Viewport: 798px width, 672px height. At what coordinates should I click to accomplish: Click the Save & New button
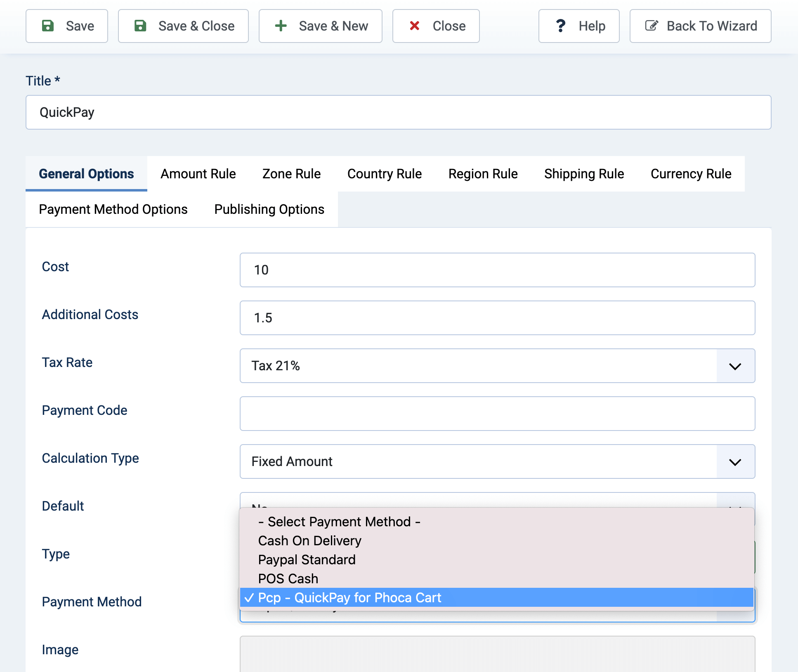pyautogui.click(x=321, y=26)
